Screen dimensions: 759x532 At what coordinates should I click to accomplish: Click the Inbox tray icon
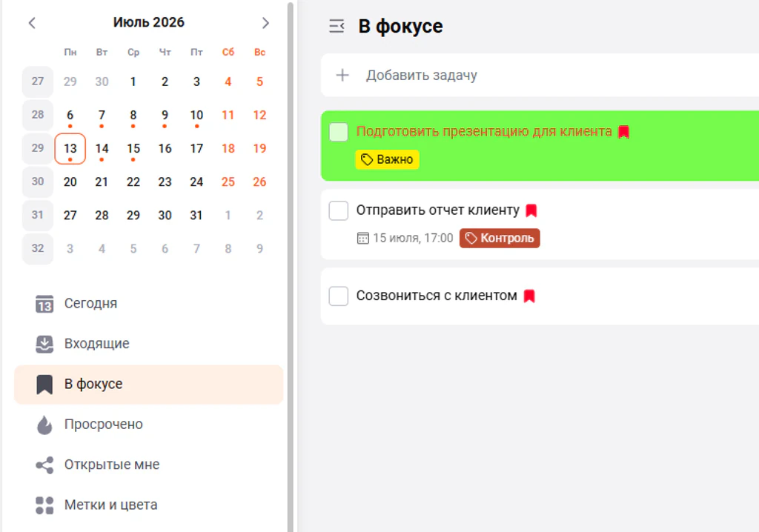(x=44, y=344)
